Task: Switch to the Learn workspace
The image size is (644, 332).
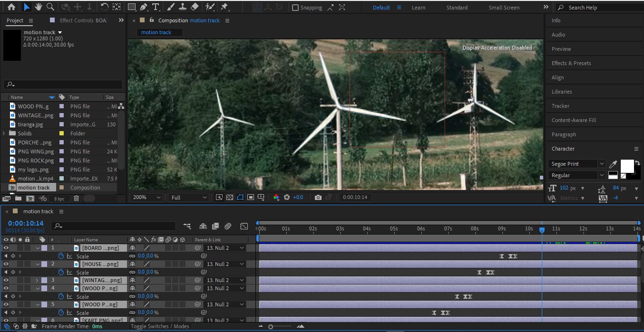Action: click(418, 8)
